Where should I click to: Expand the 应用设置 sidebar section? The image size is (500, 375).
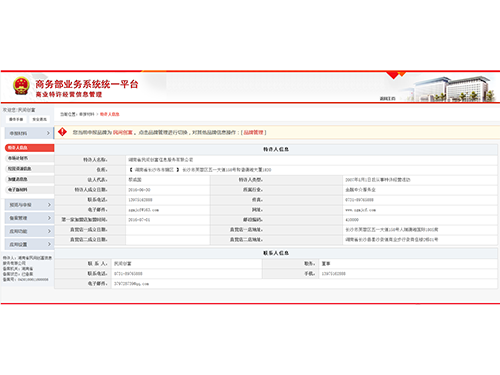click(29, 244)
